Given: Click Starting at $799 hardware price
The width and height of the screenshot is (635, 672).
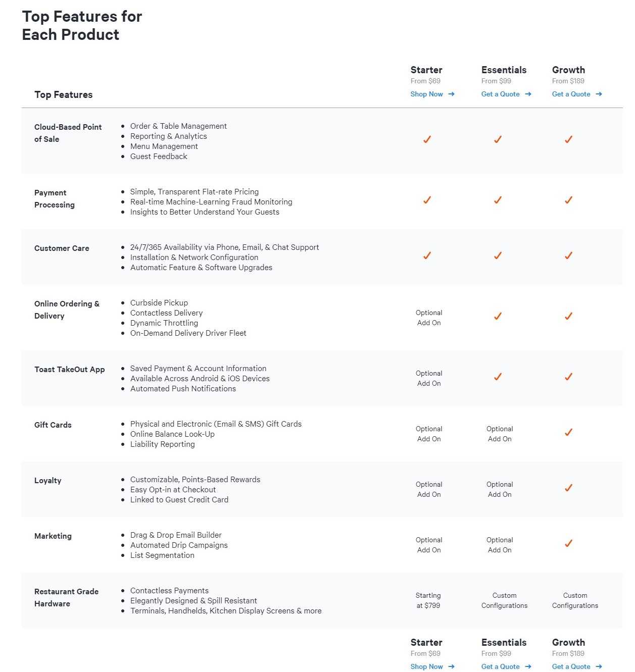Looking at the screenshot, I should tap(428, 600).
